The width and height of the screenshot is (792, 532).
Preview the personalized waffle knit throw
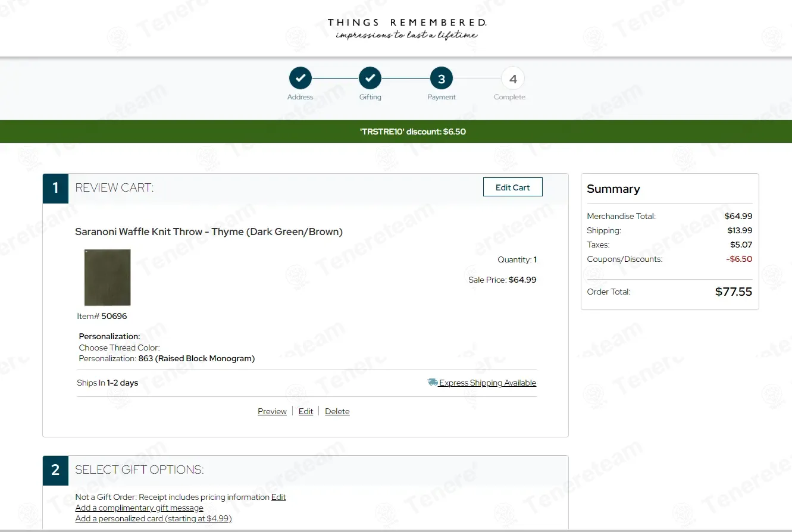click(x=272, y=411)
